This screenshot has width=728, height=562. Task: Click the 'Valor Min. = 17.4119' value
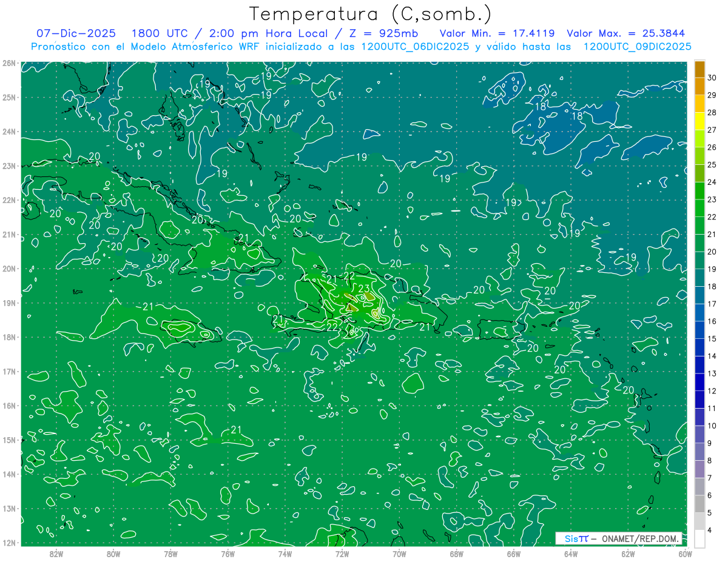tap(498, 33)
